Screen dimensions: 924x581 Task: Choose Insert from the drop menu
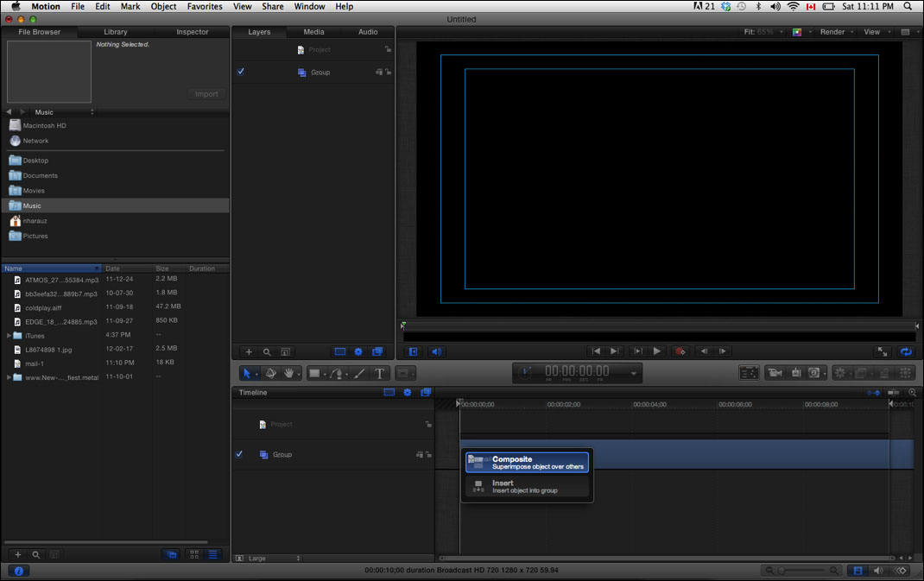[x=527, y=487]
